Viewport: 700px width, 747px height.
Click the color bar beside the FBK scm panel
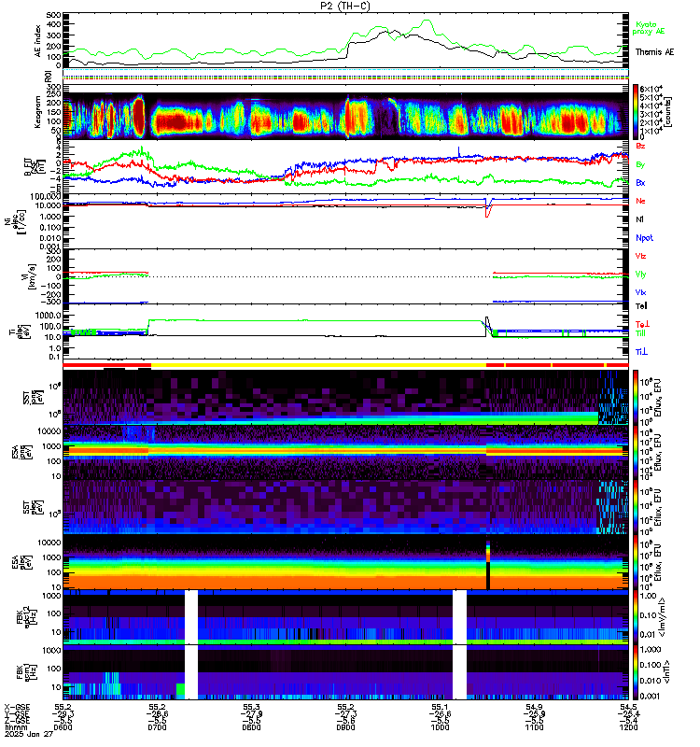(x=636, y=672)
